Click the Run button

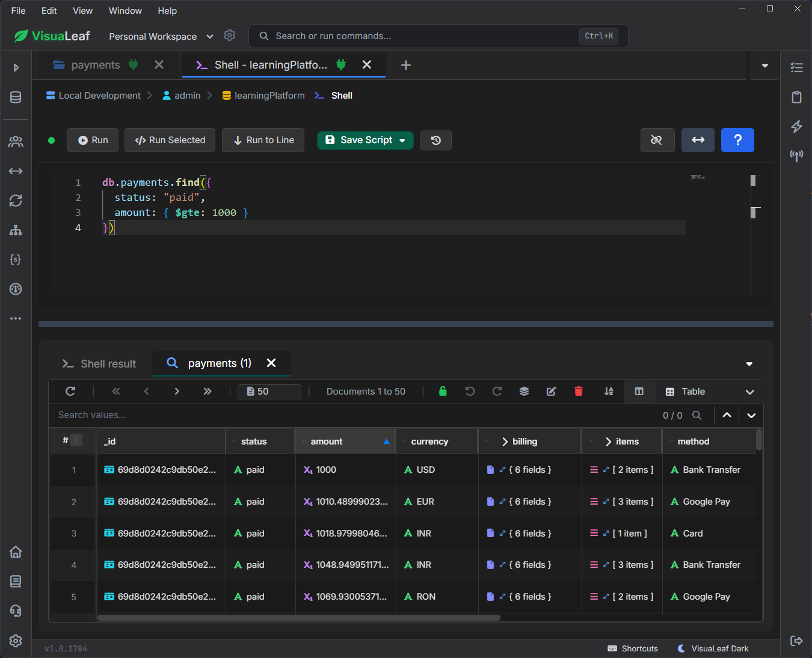(93, 140)
